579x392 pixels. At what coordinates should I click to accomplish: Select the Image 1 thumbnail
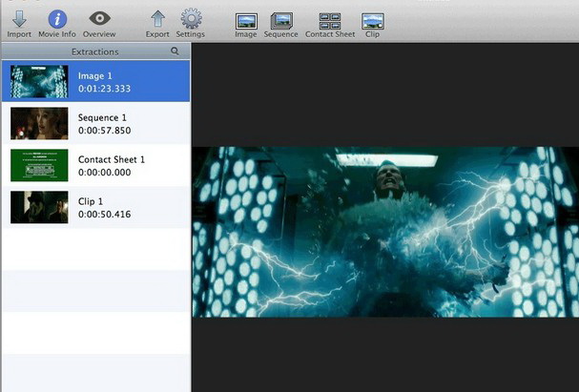39,82
